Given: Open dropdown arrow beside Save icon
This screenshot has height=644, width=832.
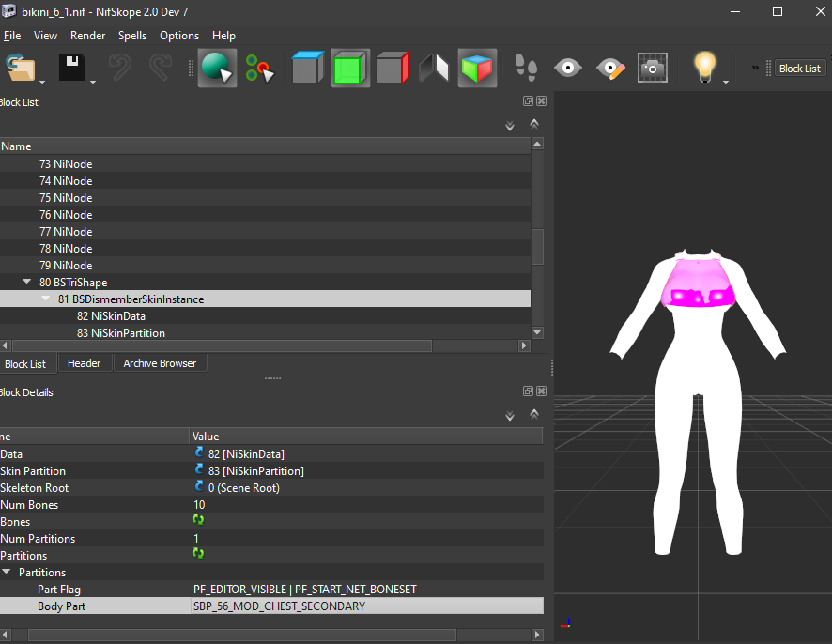Looking at the screenshot, I should click(x=93, y=82).
